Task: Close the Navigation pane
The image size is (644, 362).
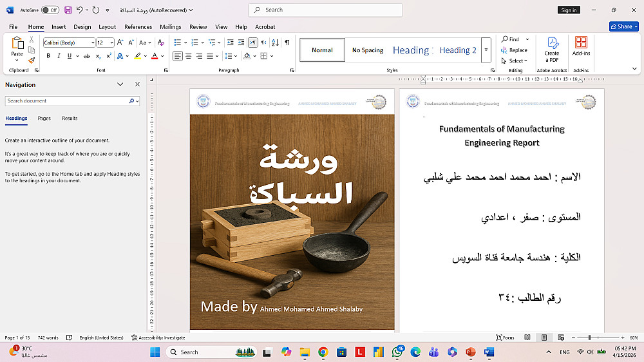Action: pyautogui.click(x=137, y=84)
